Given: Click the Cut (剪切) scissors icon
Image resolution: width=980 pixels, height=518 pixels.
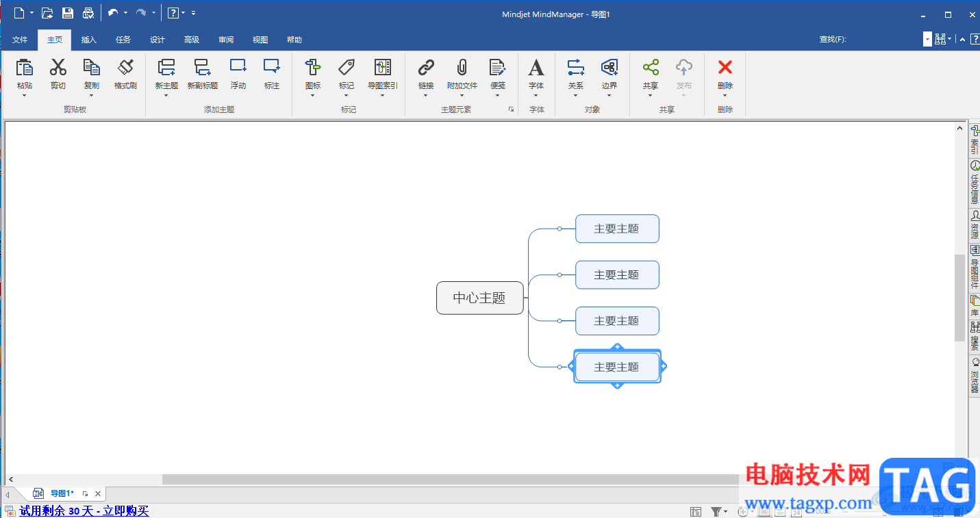Looking at the screenshot, I should tap(58, 67).
